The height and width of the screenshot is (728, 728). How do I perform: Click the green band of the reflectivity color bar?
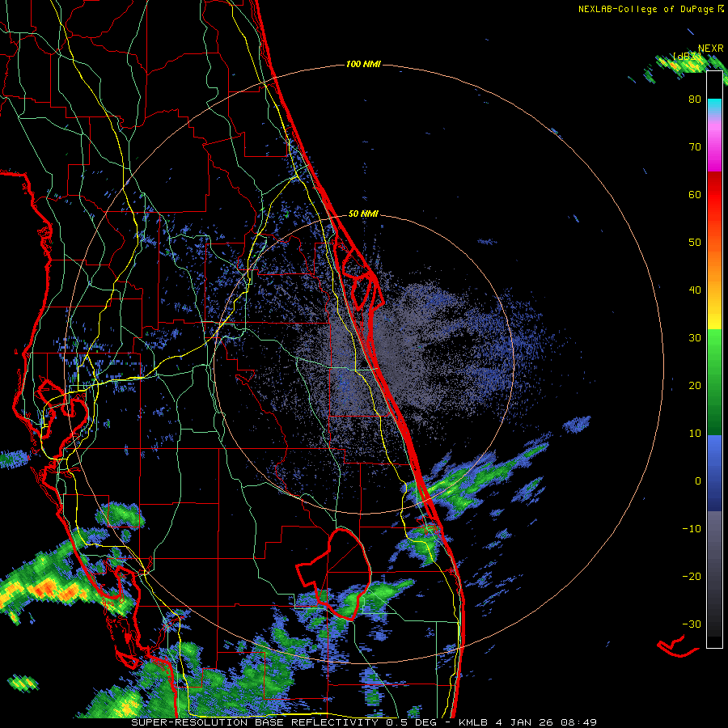[x=714, y=382]
